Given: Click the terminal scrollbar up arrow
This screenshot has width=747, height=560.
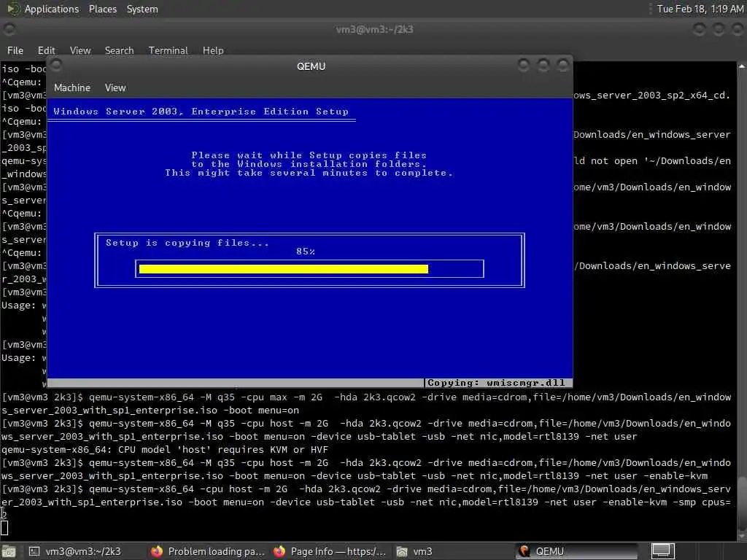Looking at the screenshot, I should click(x=742, y=66).
